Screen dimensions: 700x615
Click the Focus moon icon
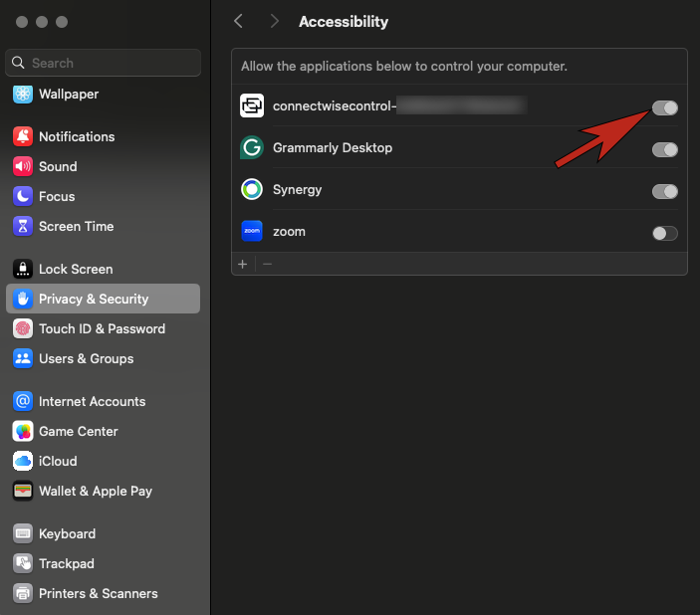[x=22, y=196]
